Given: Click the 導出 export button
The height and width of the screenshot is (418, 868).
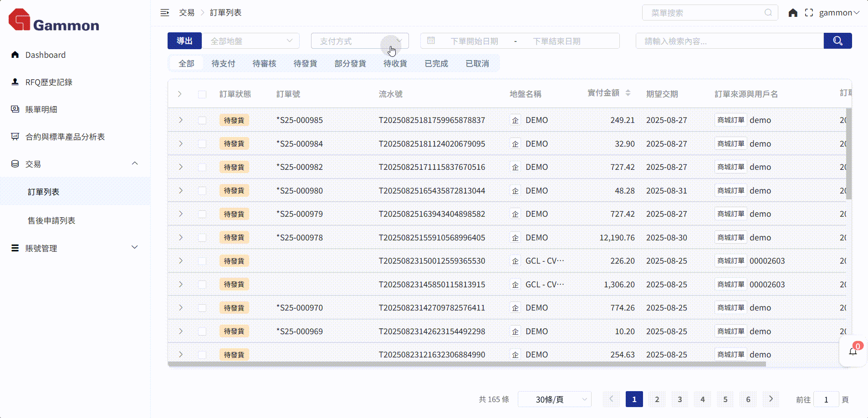Looking at the screenshot, I should point(184,41).
